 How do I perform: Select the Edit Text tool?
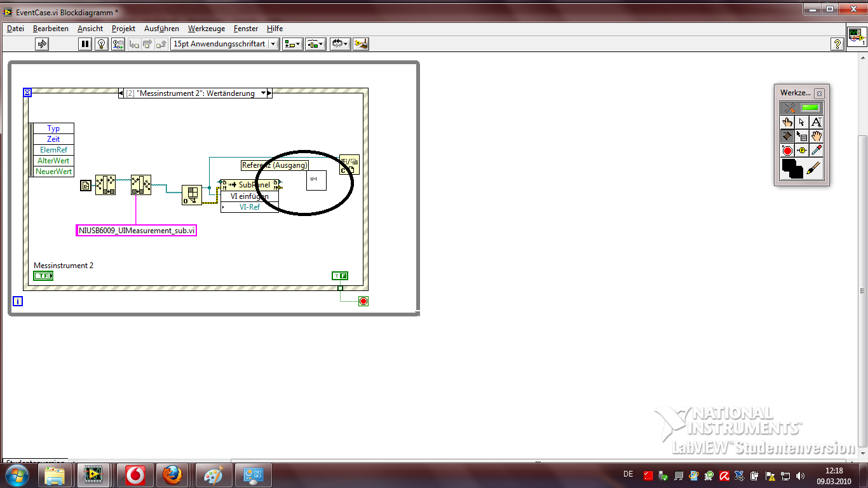pyautogui.click(x=817, y=122)
